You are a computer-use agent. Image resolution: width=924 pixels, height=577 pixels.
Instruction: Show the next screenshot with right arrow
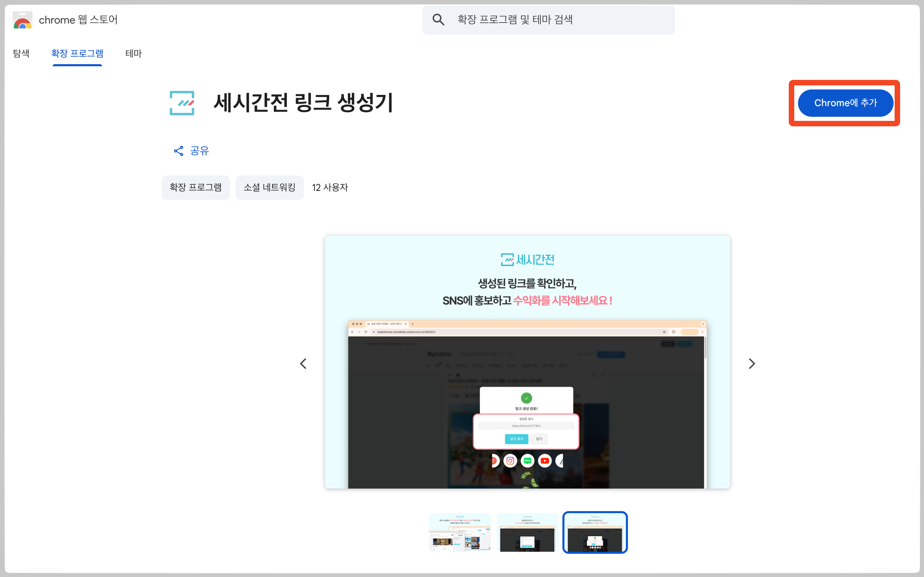[x=752, y=364]
